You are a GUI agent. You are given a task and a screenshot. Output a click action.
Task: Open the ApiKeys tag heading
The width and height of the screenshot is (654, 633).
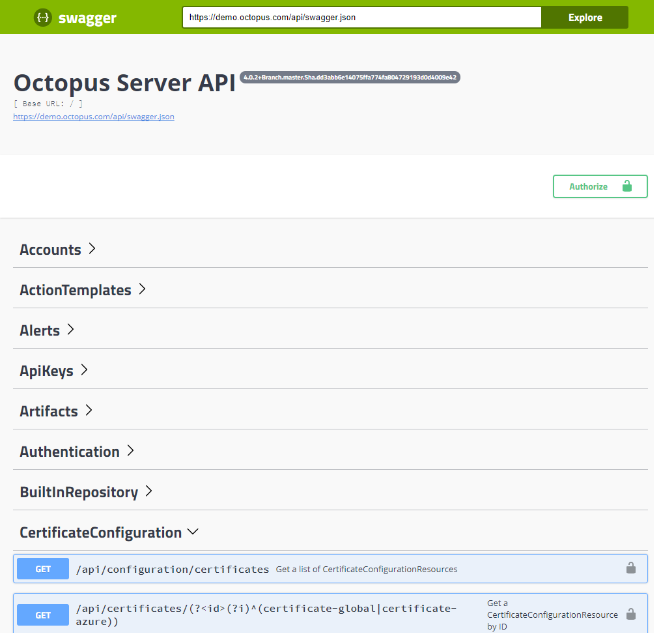47,371
